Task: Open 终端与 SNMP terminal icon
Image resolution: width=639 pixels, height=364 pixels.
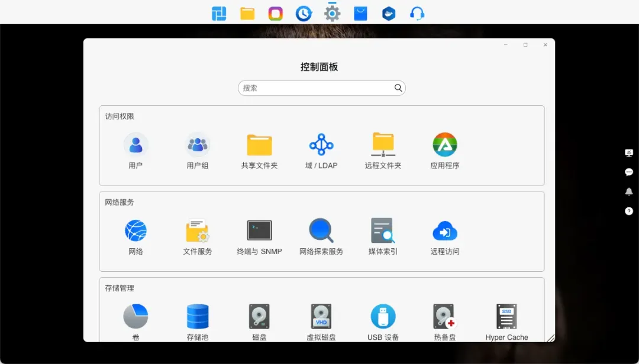Action: point(259,230)
